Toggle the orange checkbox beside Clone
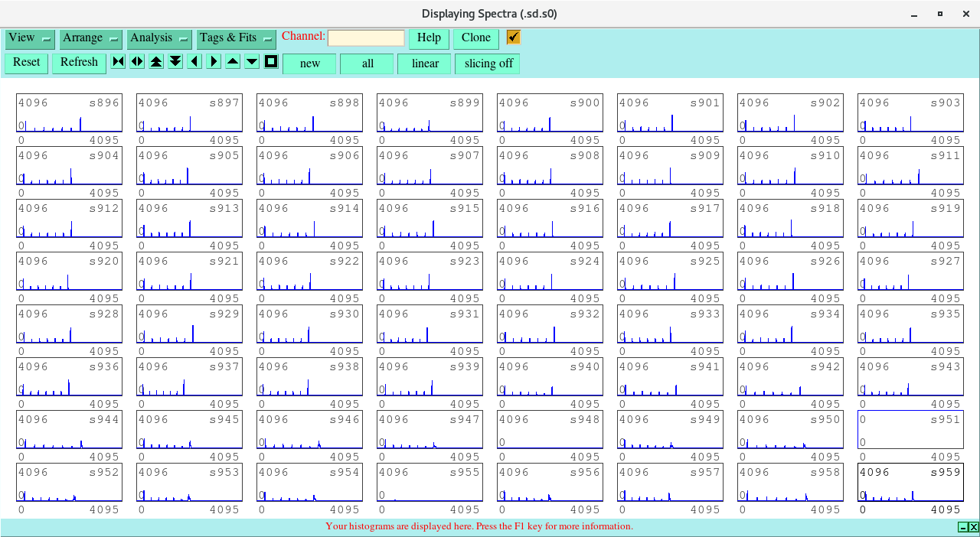The height and width of the screenshot is (537, 980). (x=513, y=37)
